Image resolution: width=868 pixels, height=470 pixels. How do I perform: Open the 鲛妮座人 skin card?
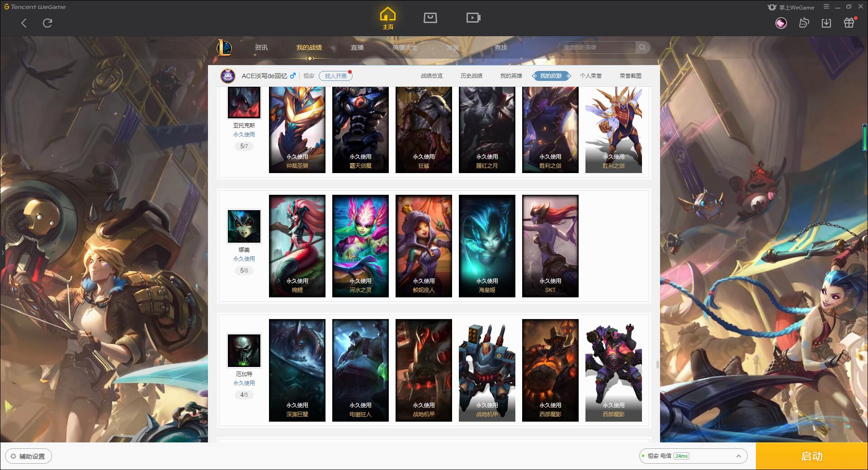point(424,246)
